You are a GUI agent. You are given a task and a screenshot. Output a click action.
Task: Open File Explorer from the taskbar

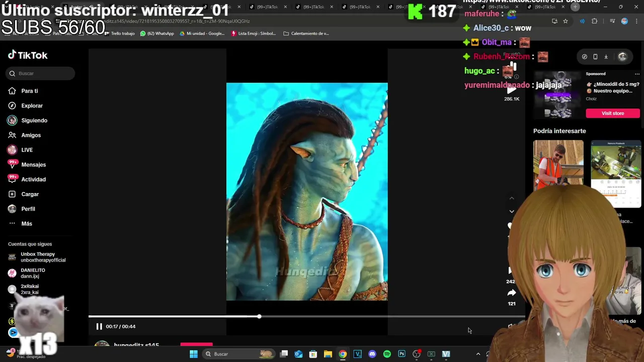pos(328,354)
